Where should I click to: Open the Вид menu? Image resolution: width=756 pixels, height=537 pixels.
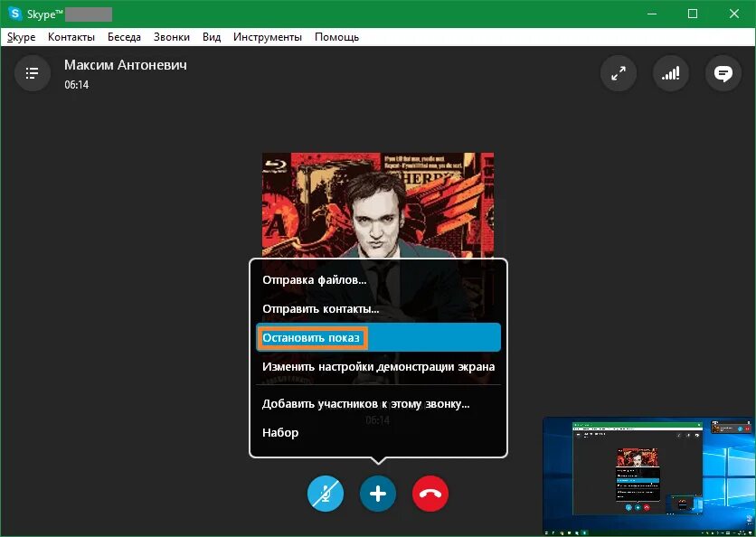(x=212, y=37)
